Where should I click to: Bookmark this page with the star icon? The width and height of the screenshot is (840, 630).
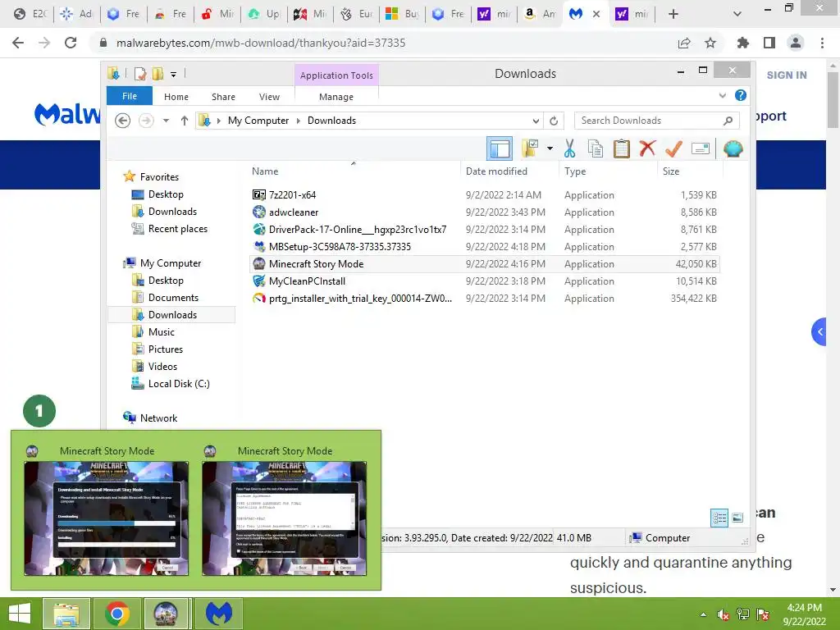coord(710,43)
